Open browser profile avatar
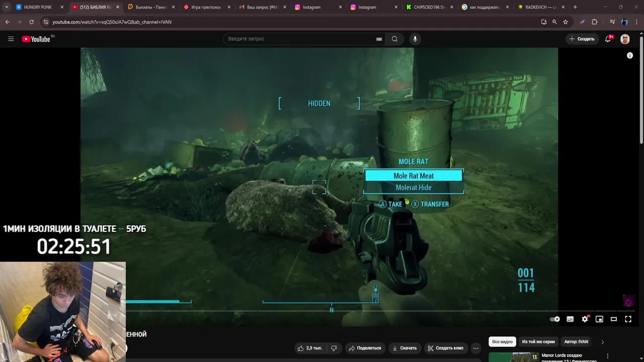 (x=624, y=22)
